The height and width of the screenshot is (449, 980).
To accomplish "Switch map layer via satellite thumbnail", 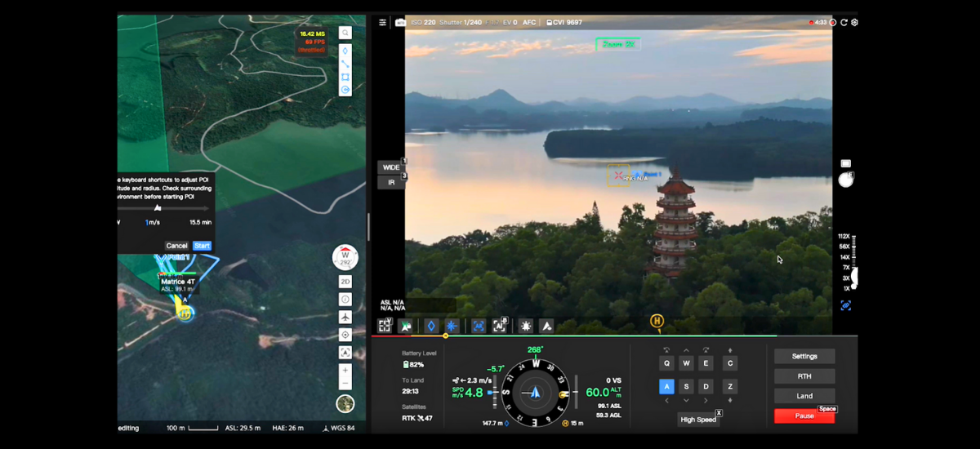I will 345,403.
